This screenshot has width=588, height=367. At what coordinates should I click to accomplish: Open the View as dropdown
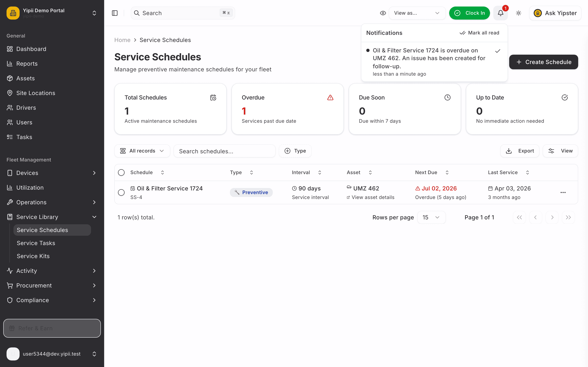417,13
